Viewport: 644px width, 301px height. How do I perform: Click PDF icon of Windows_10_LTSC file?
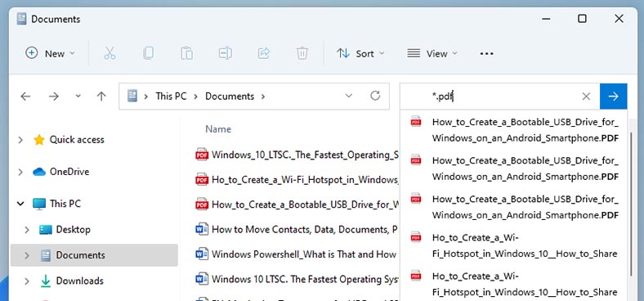[202, 155]
